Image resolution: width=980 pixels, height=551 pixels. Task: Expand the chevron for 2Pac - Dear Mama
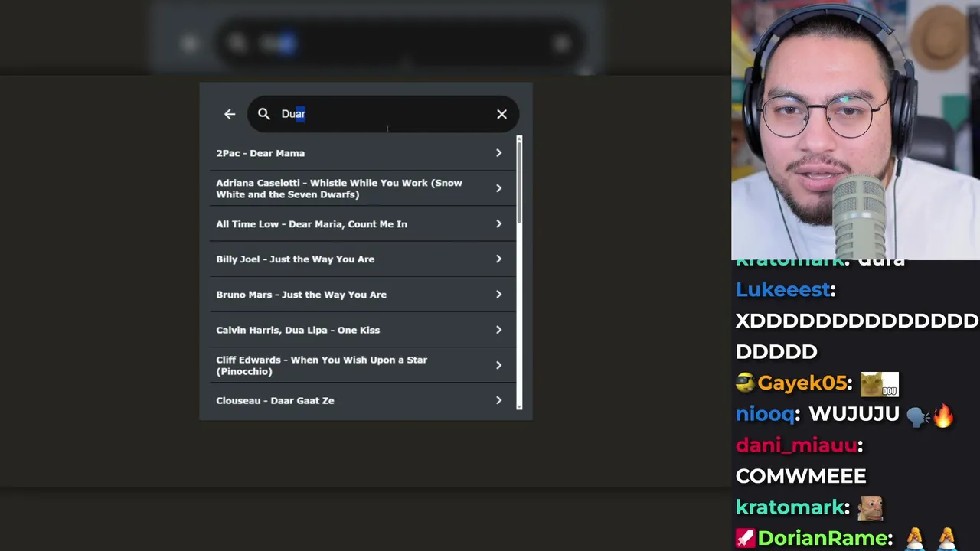498,153
